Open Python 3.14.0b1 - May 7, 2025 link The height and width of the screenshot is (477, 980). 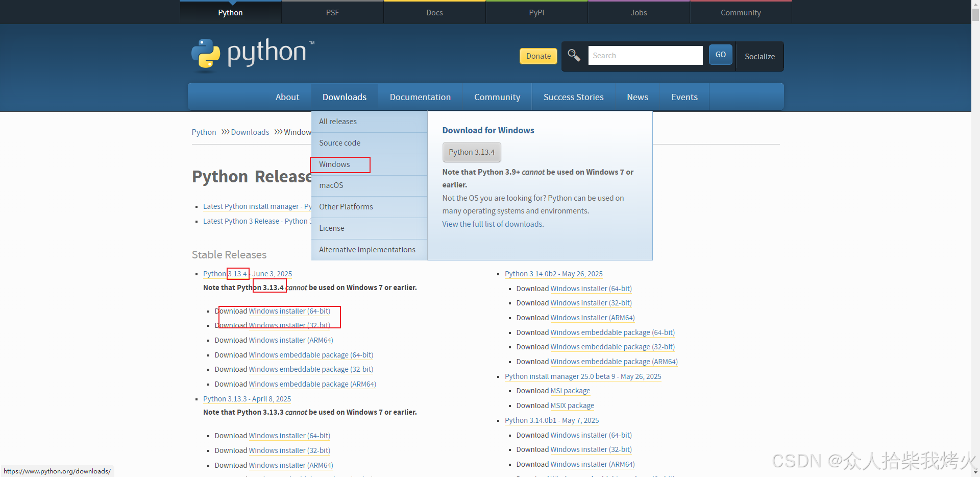tap(552, 420)
